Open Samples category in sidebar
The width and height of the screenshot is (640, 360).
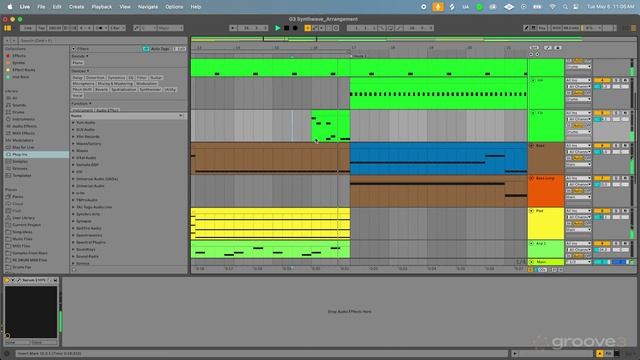20,161
